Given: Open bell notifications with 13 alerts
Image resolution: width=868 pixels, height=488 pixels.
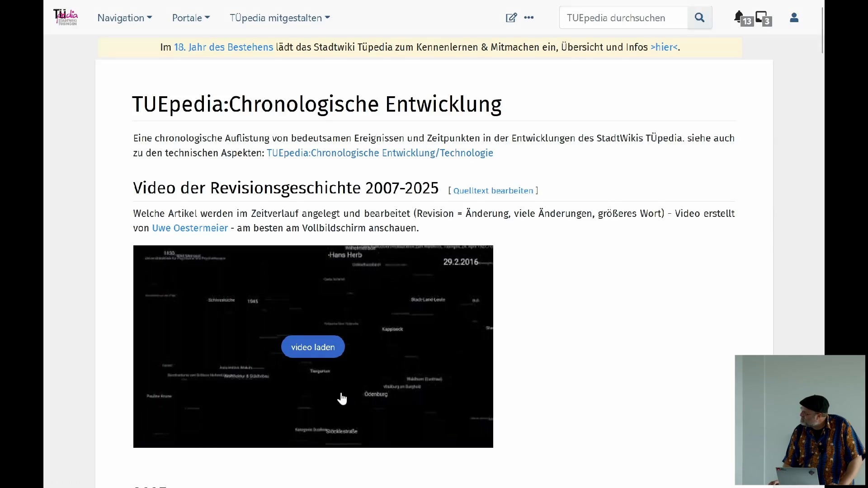Looking at the screenshot, I should point(742,18).
